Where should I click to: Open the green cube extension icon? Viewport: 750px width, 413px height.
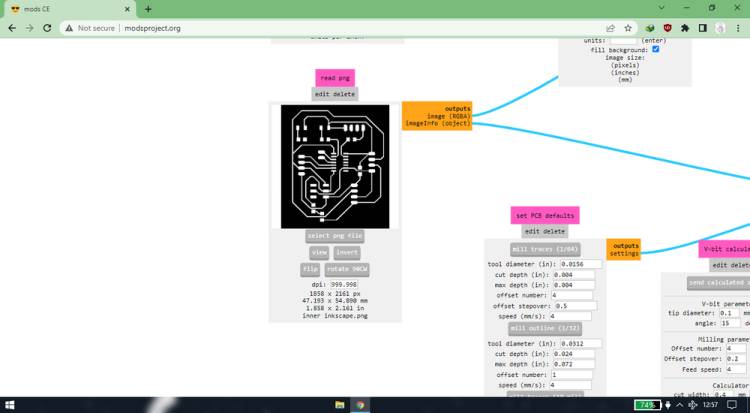[x=650, y=28]
